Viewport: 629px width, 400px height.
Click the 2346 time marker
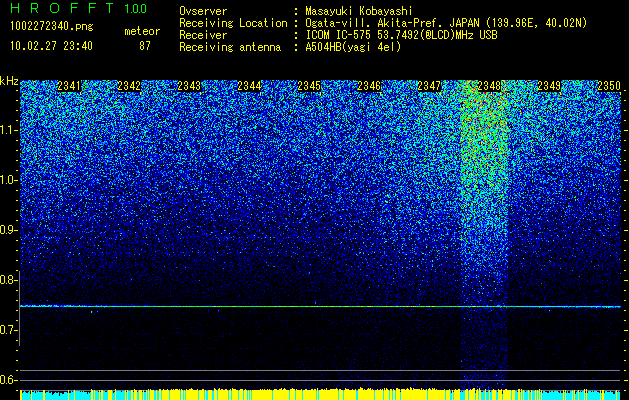[369, 86]
